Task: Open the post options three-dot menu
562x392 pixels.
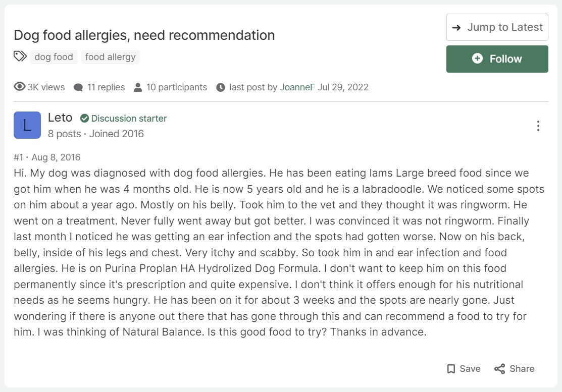Action: pos(538,126)
